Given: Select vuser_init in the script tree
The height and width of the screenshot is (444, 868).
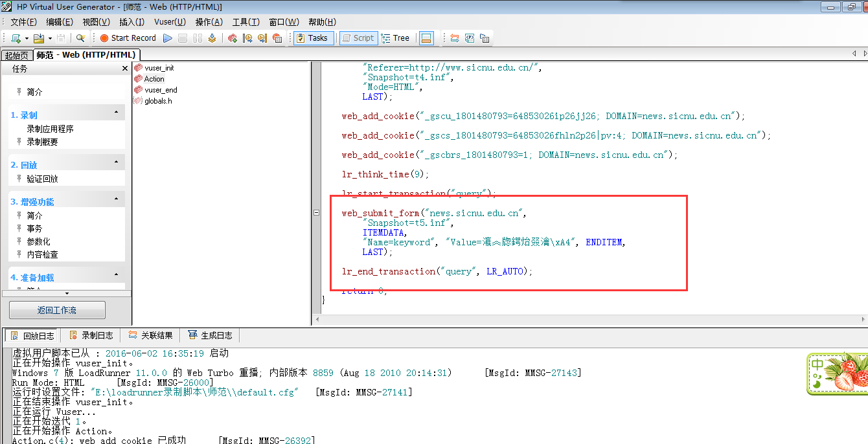Looking at the screenshot, I should pos(154,68).
